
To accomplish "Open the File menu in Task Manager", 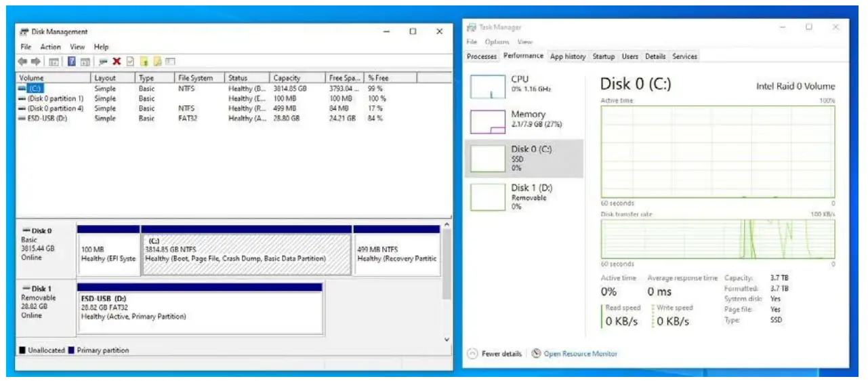I will [472, 42].
